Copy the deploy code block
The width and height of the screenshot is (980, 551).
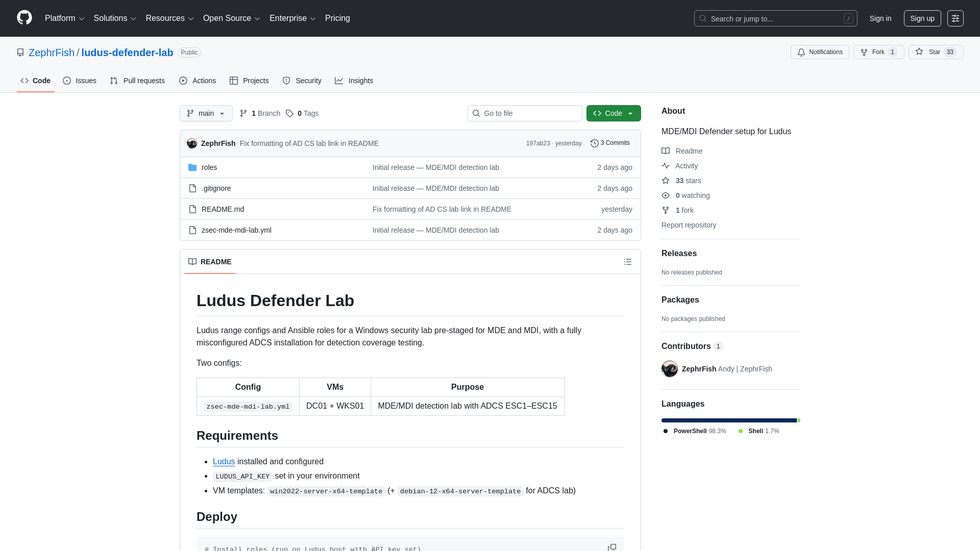pyautogui.click(x=612, y=547)
